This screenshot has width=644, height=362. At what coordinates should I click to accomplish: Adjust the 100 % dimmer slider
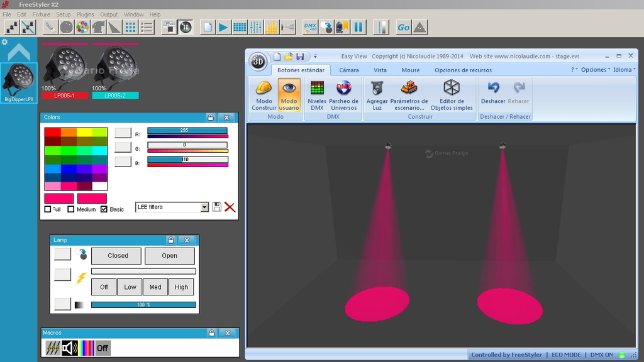143,305
